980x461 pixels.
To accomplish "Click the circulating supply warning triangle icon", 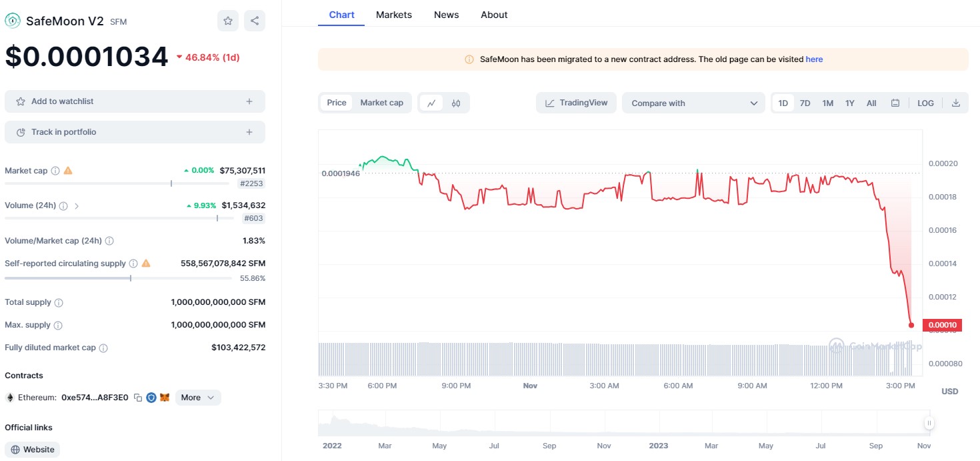I will pos(146,264).
